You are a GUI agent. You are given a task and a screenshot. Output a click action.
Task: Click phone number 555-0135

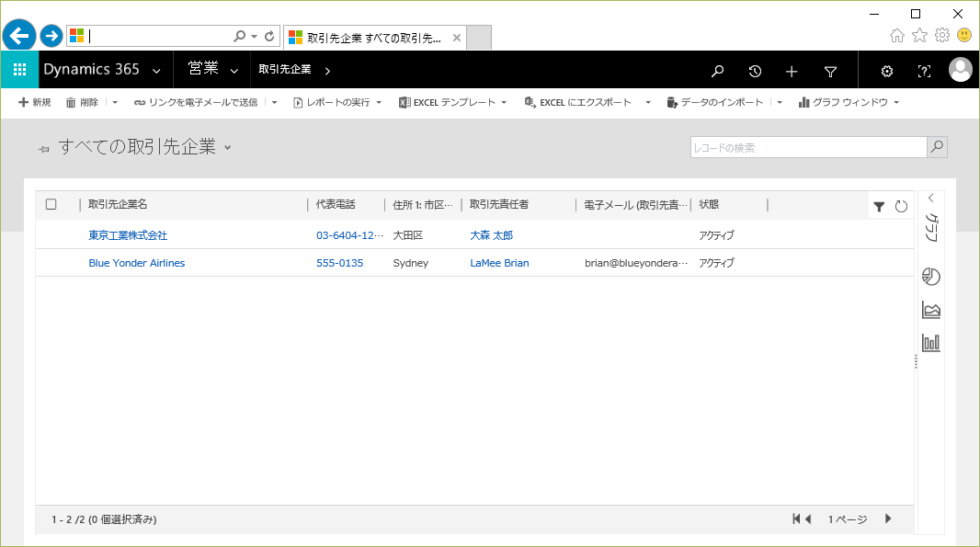[339, 263]
